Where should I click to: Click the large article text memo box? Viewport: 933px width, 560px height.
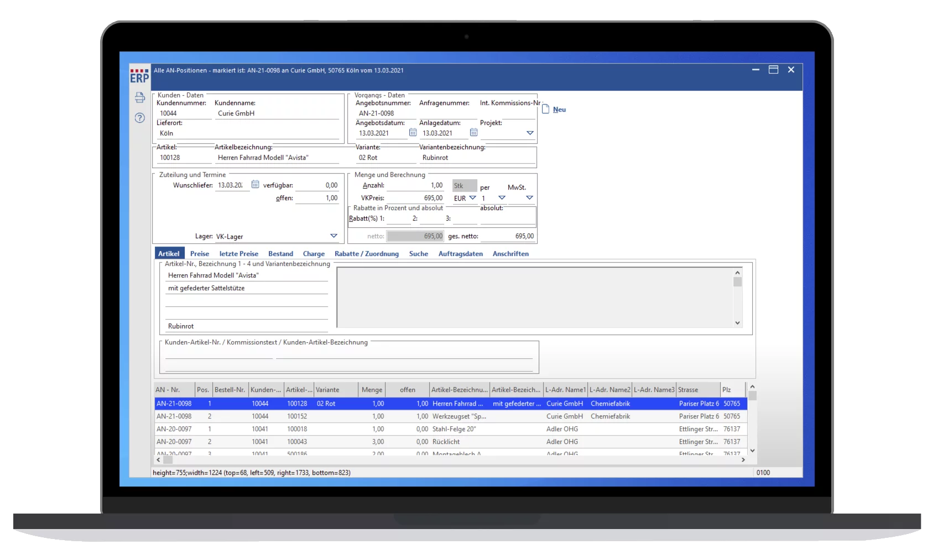click(x=535, y=297)
